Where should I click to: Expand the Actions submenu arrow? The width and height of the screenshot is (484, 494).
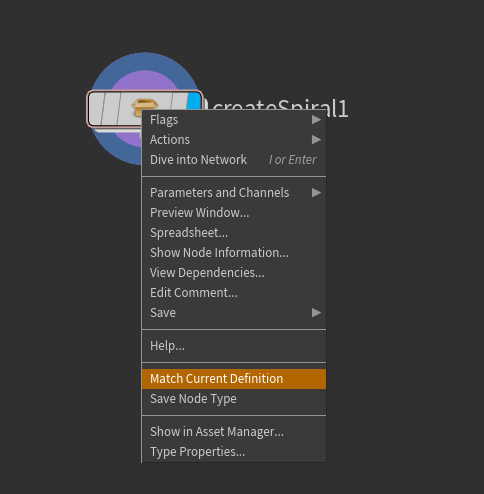point(316,140)
